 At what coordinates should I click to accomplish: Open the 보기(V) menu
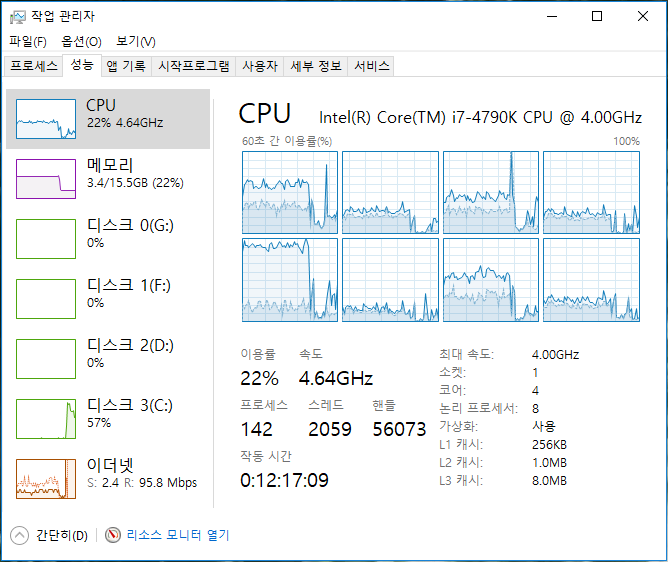click(136, 42)
